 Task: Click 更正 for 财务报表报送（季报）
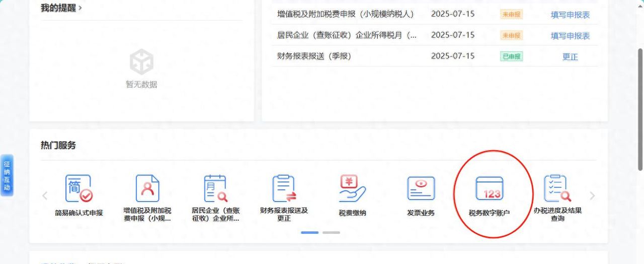click(x=570, y=57)
